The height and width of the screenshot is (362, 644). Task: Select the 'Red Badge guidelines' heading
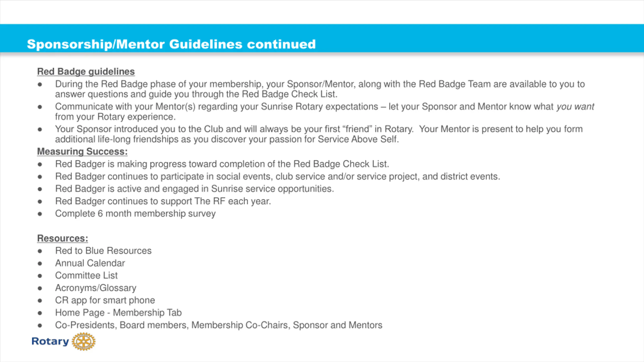[86, 72]
